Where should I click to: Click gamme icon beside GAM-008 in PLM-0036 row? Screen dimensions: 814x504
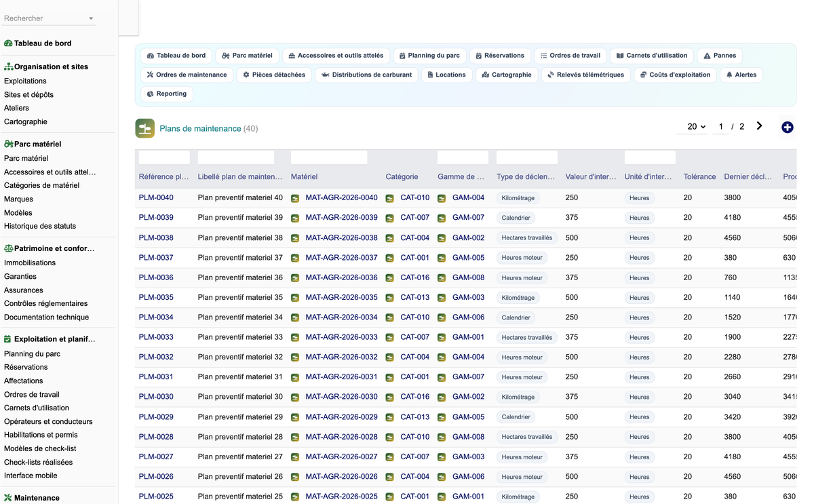point(442,277)
